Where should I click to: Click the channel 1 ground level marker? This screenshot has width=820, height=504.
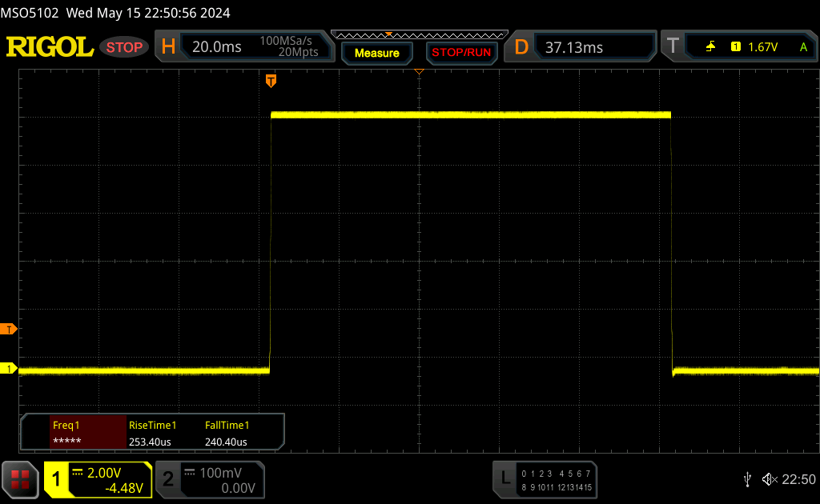pos(9,369)
